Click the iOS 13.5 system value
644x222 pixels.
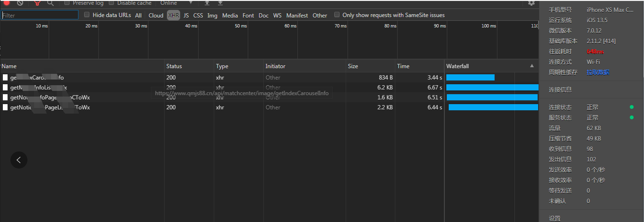coord(597,20)
